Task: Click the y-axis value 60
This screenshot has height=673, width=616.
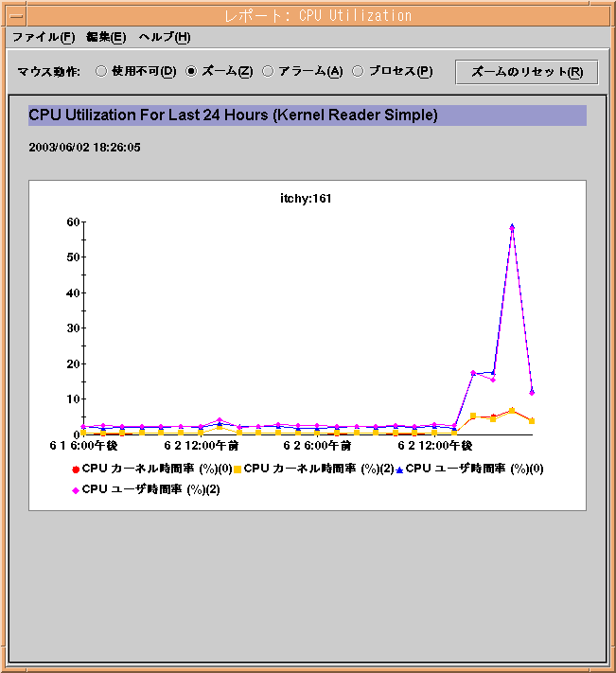Action: click(73, 221)
